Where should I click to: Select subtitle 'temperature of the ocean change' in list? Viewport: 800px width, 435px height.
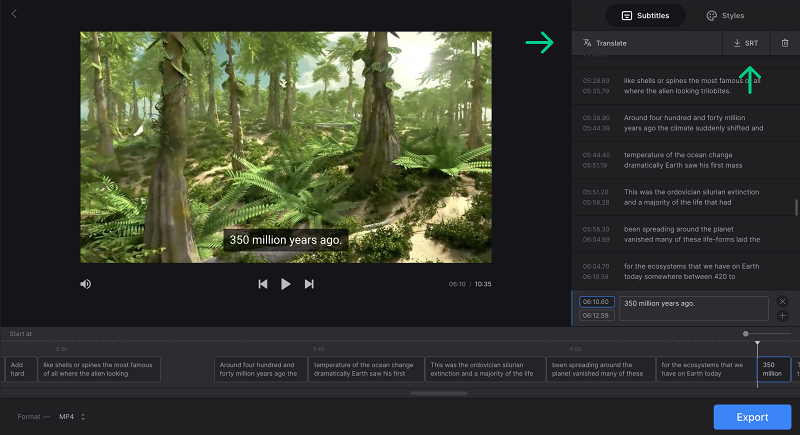tap(684, 160)
